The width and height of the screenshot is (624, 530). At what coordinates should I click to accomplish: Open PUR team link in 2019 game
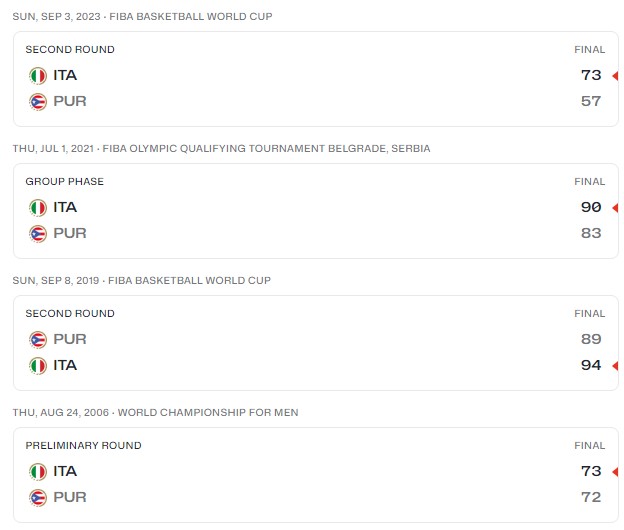69,339
